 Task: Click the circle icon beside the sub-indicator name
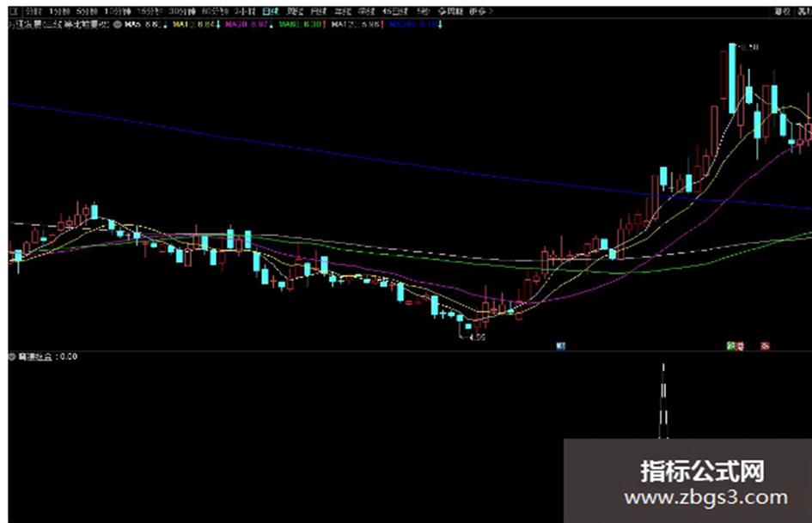(12, 356)
